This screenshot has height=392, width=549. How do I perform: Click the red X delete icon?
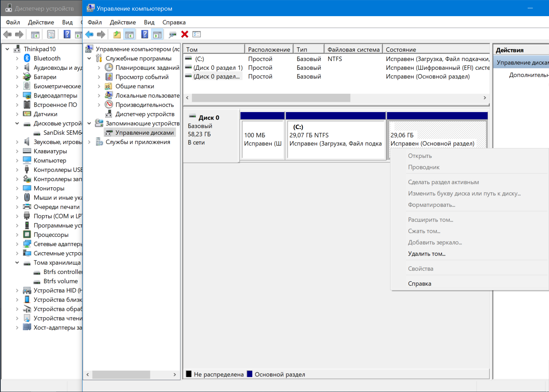pyautogui.click(x=185, y=34)
